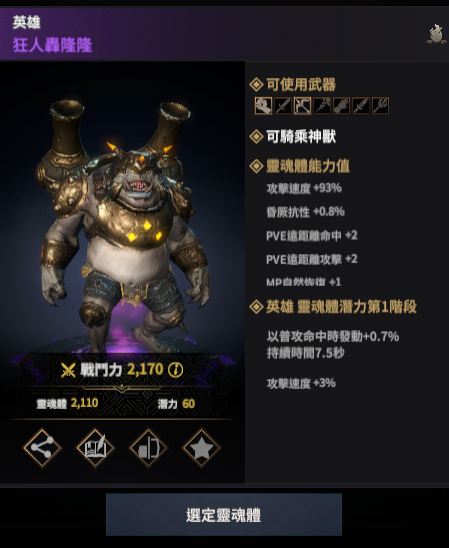
Task: Toggle the favorite star icon
Action: 202,448
